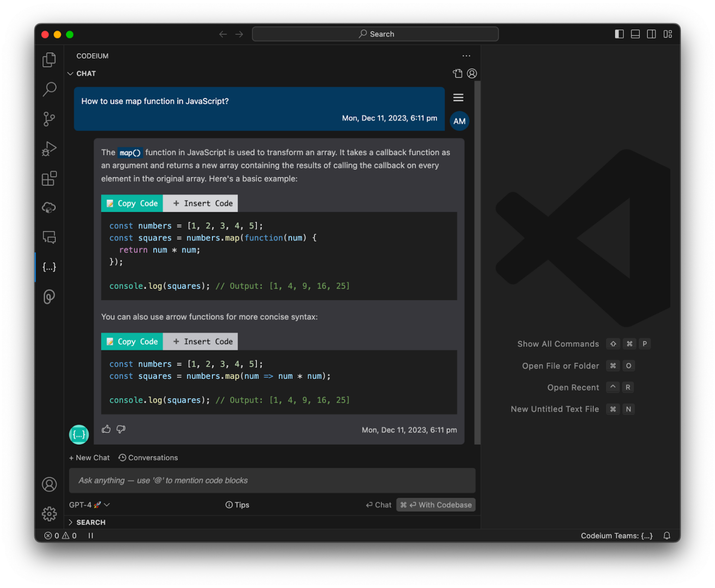Give thumbs up to the chat answer
The height and width of the screenshot is (588, 715).
coord(106,429)
